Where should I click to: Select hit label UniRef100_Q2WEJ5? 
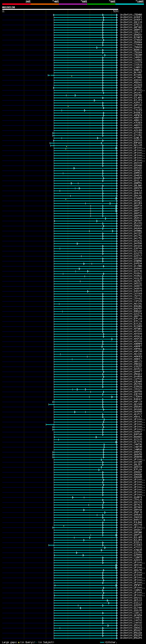click(131, 138)
